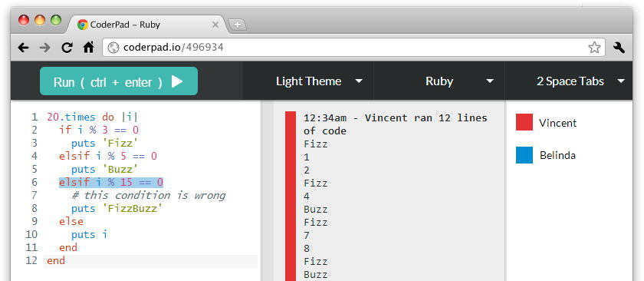The width and height of the screenshot is (644, 281).
Task: Click Vincent's red color swatch
Action: tap(524, 122)
